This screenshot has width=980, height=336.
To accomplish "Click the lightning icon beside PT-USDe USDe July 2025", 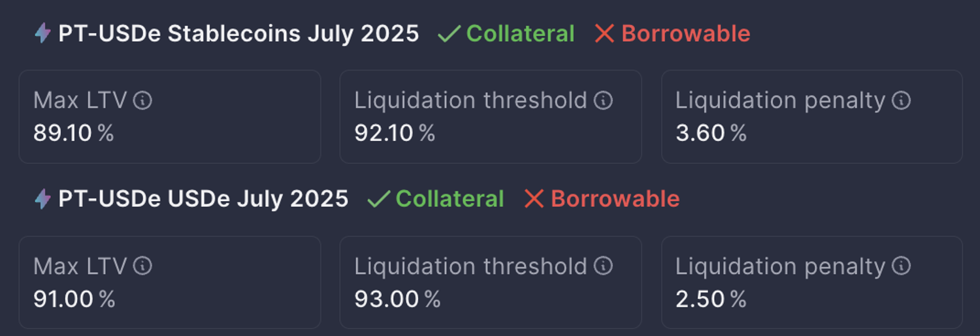I will [42, 199].
